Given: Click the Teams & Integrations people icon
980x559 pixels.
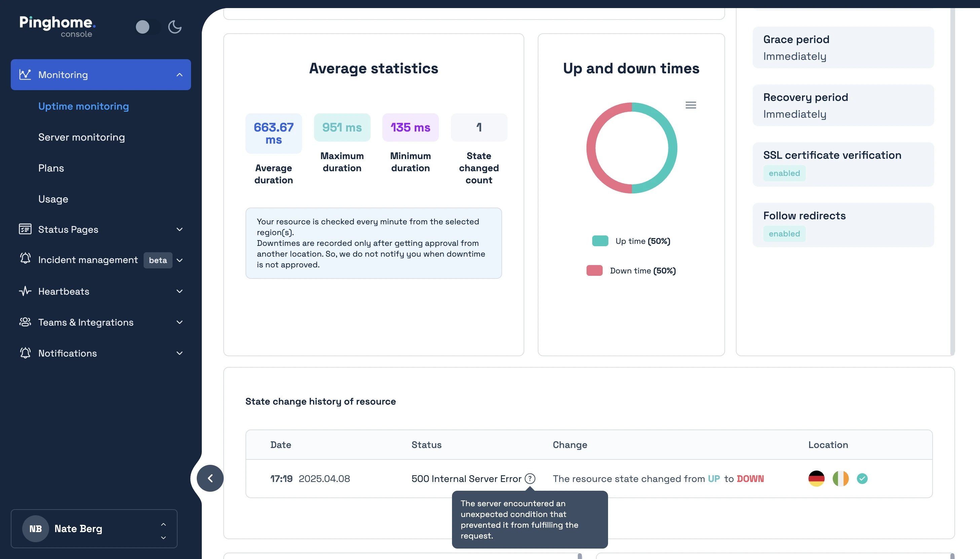Looking at the screenshot, I should [x=25, y=322].
